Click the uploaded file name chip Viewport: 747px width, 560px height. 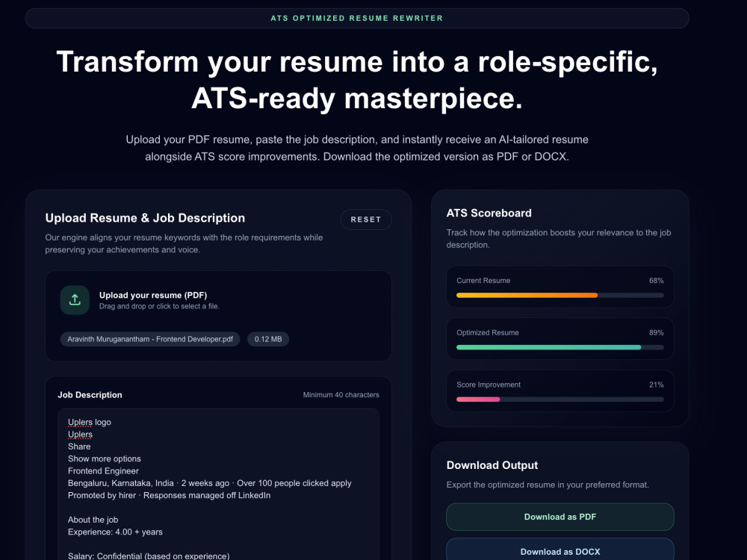[x=150, y=339]
